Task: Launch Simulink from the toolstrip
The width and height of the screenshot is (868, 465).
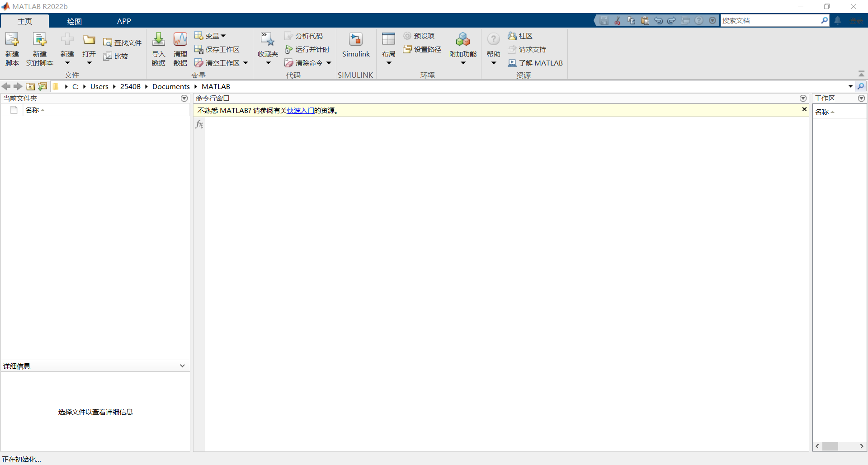Action: coord(356,45)
